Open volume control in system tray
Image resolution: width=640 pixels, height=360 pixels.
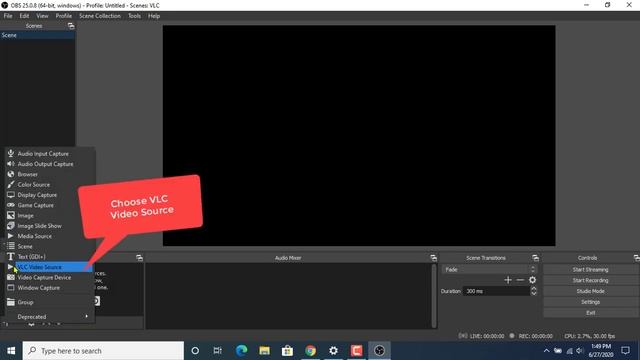coord(580,351)
